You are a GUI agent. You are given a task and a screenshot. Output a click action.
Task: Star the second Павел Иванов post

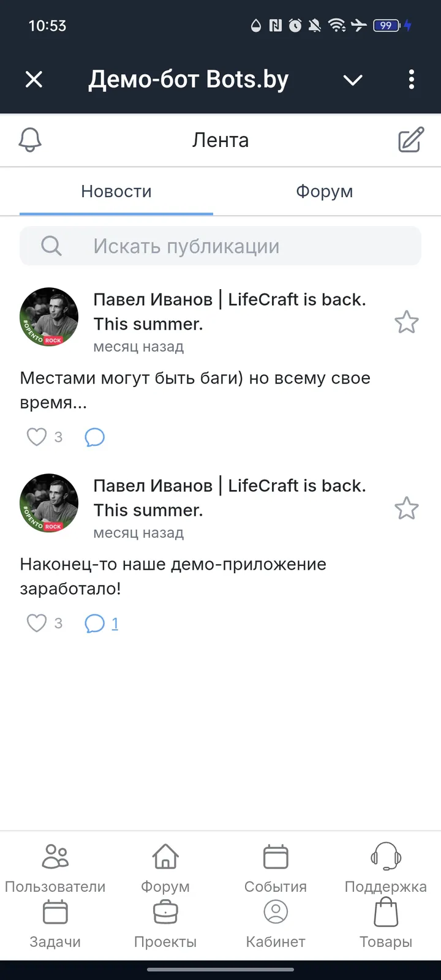[406, 508]
